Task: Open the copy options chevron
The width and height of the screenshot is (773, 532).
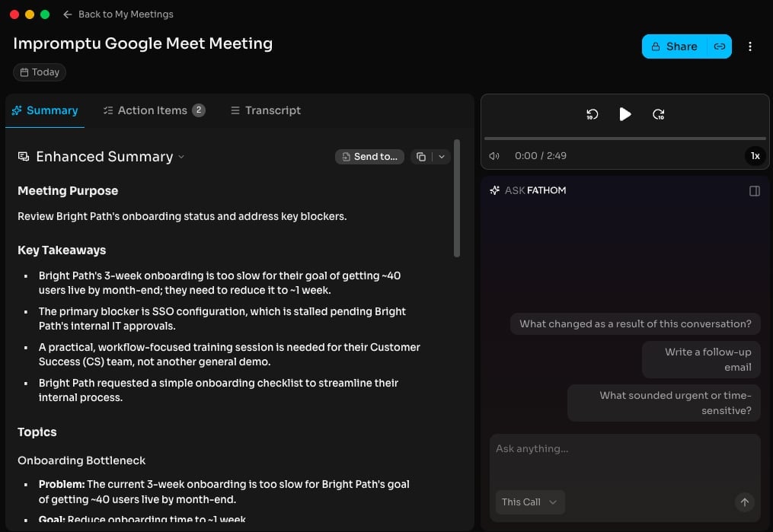Action: (442, 157)
